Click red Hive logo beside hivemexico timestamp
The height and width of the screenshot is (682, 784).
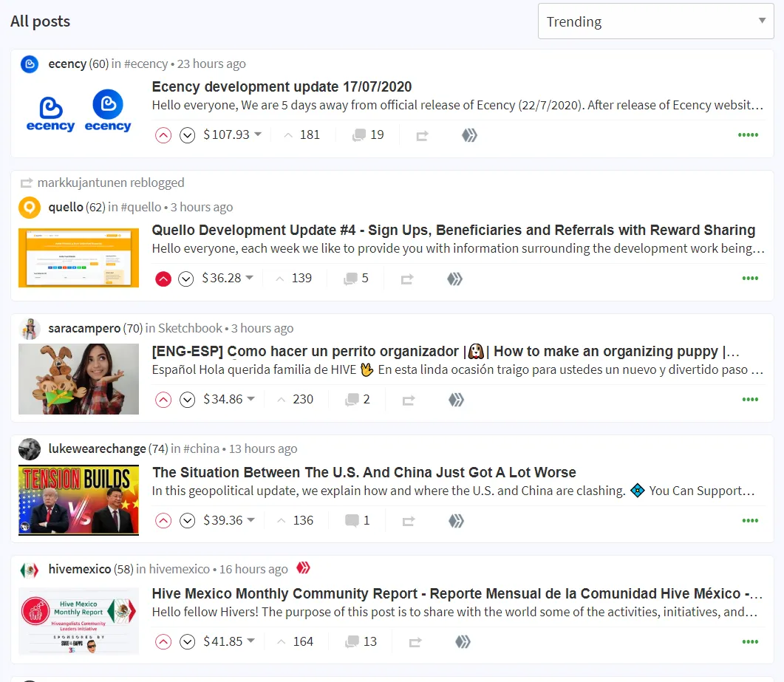tap(303, 568)
